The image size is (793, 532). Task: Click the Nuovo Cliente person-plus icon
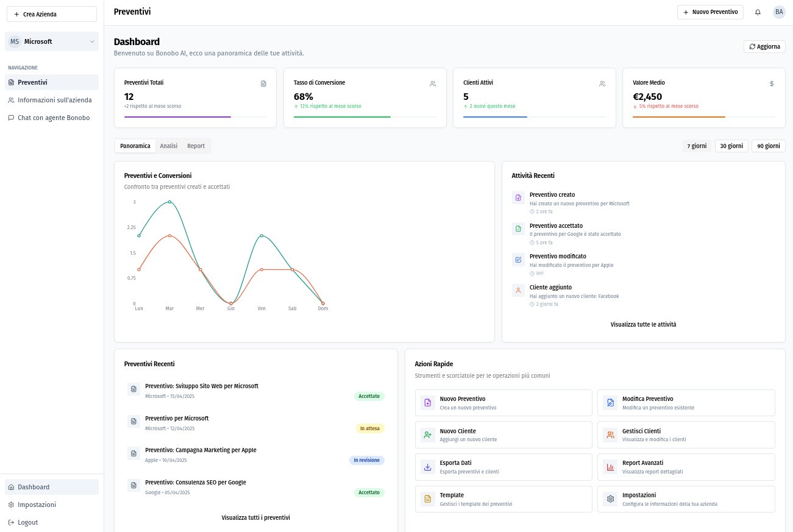427,435
